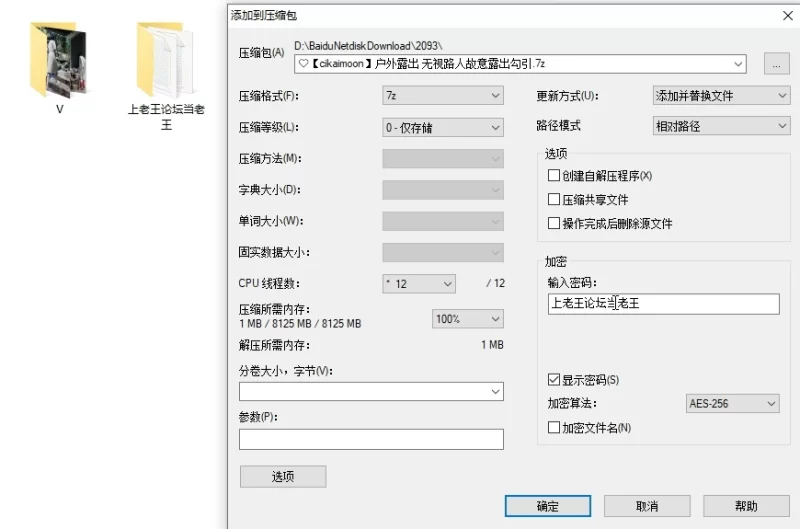The image size is (800, 529).
Task: Confirm with the 确定 button
Action: (x=548, y=506)
